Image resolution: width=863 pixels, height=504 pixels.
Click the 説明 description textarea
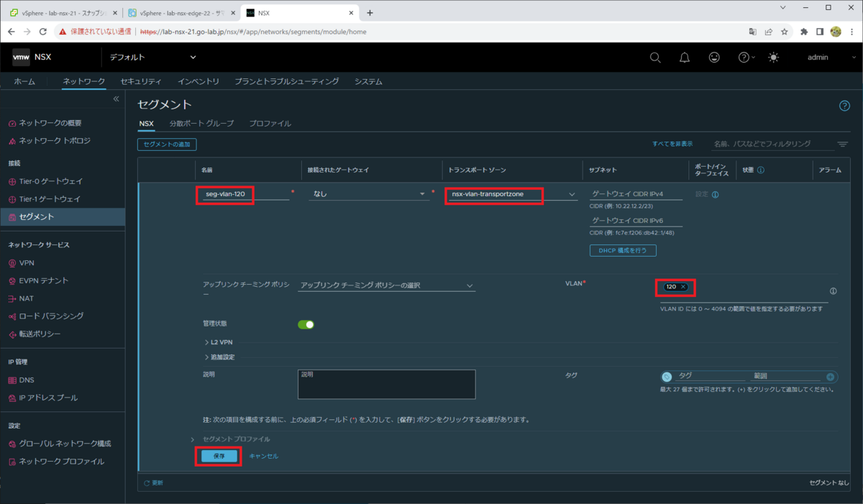[x=386, y=384]
